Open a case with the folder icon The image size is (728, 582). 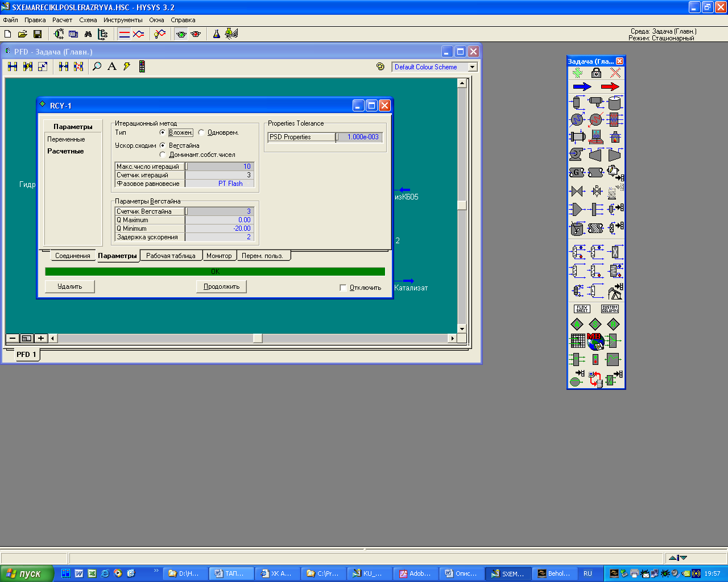point(23,34)
